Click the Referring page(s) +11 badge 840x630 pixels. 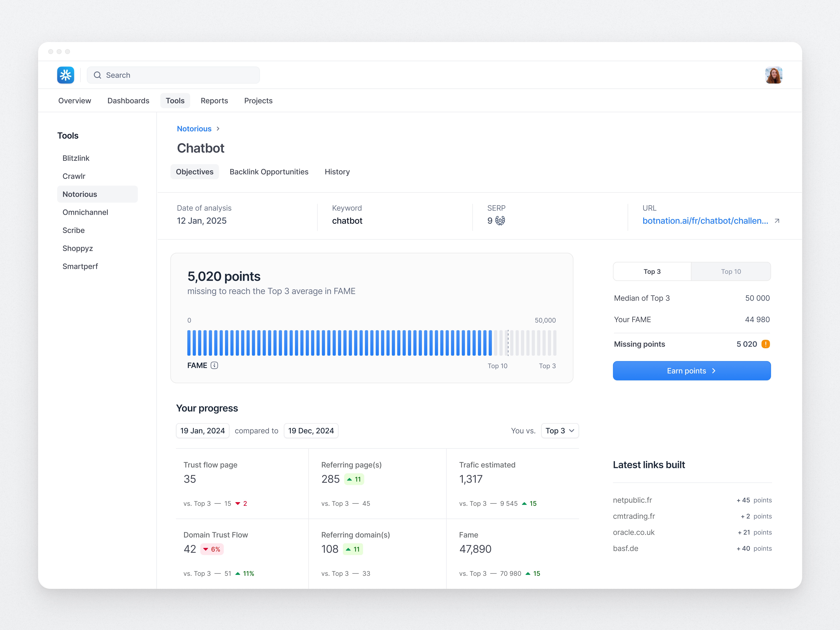(x=354, y=479)
